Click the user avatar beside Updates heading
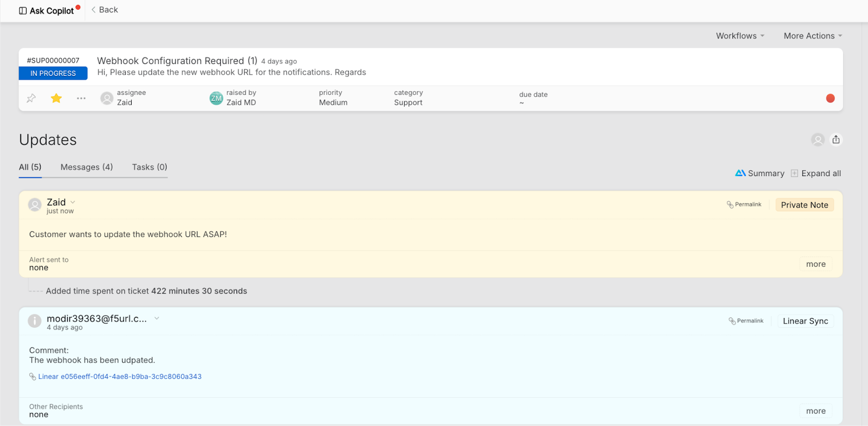The width and height of the screenshot is (868, 426). 818,140
